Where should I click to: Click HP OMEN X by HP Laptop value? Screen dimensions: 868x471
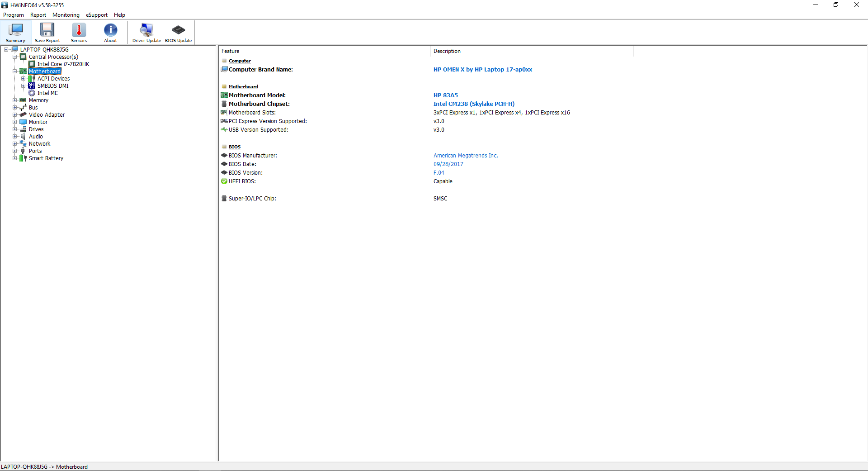pos(483,70)
